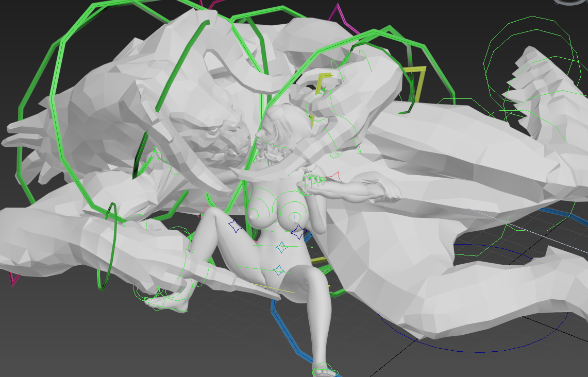Select the red star-shaped wrist control
This screenshot has width=588, height=377.
(x=334, y=176)
